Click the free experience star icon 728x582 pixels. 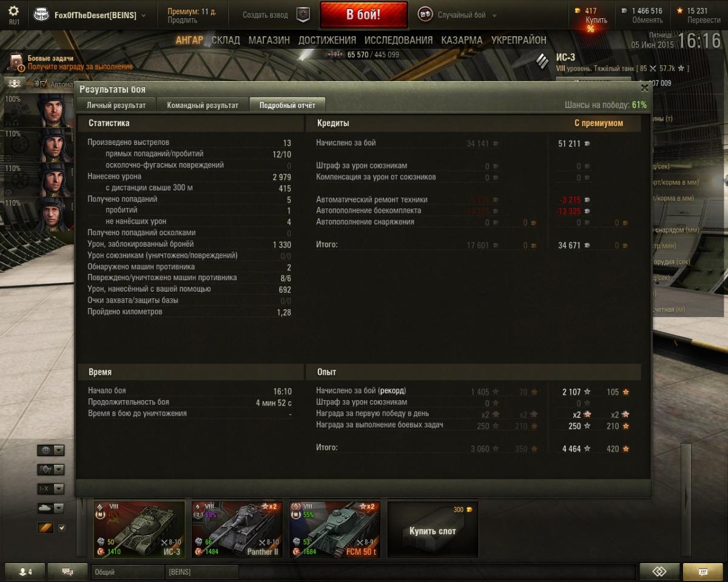point(680,11)
